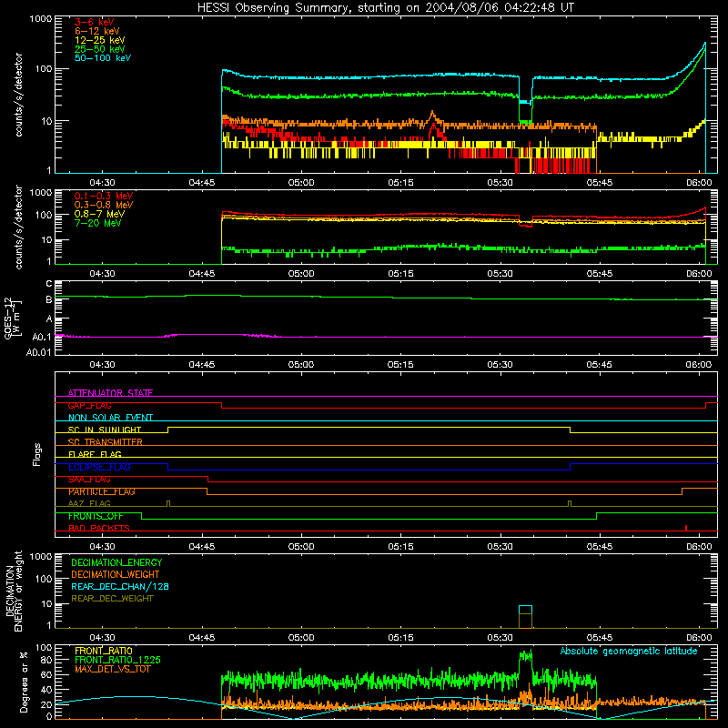Viewport: 728px width, 728px height.
Task: Select the yellow FRONT_RATIO legend label
Action: coord(104,651)
